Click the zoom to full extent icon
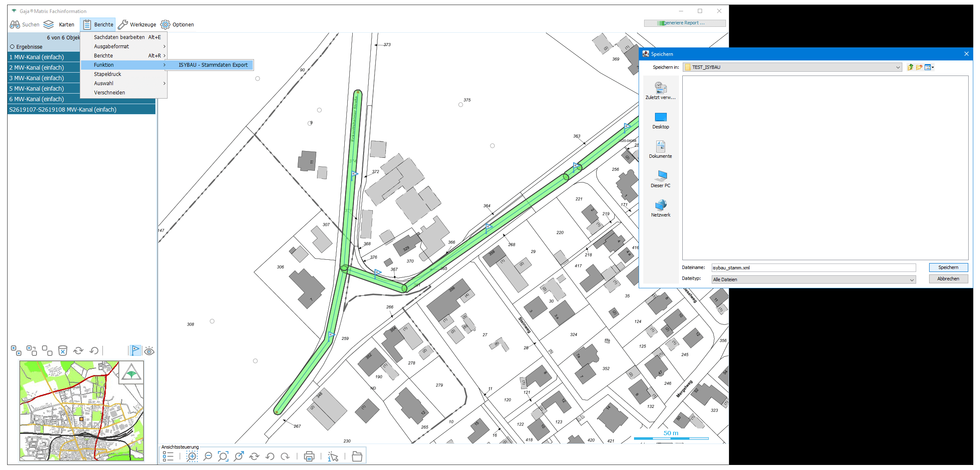980x470 pixels. 223,456
